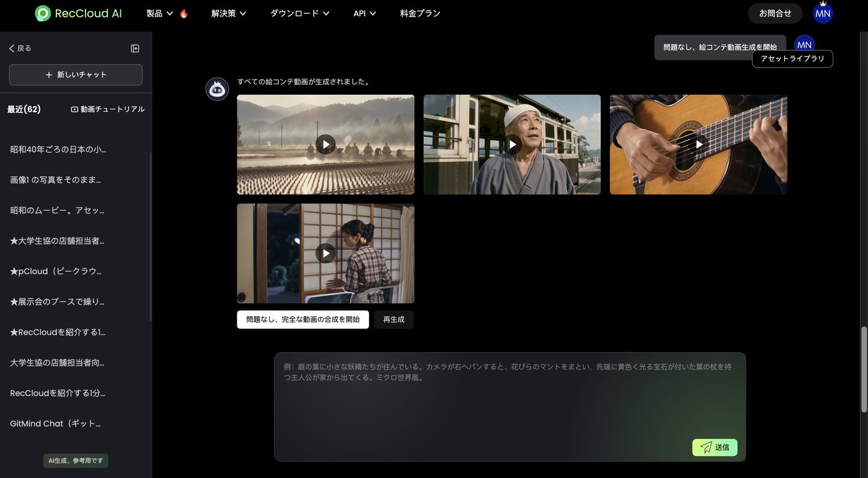Open the アセットライブラリ button

[792, 59]
